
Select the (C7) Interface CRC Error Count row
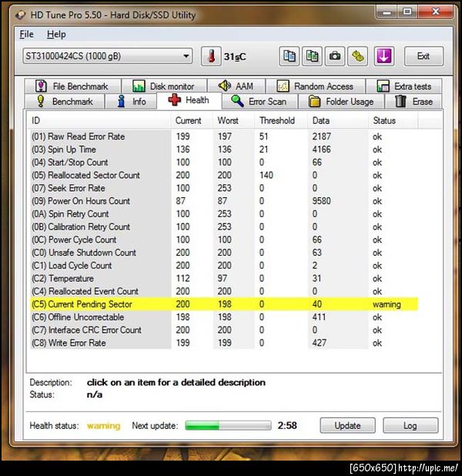click(224, 330)
